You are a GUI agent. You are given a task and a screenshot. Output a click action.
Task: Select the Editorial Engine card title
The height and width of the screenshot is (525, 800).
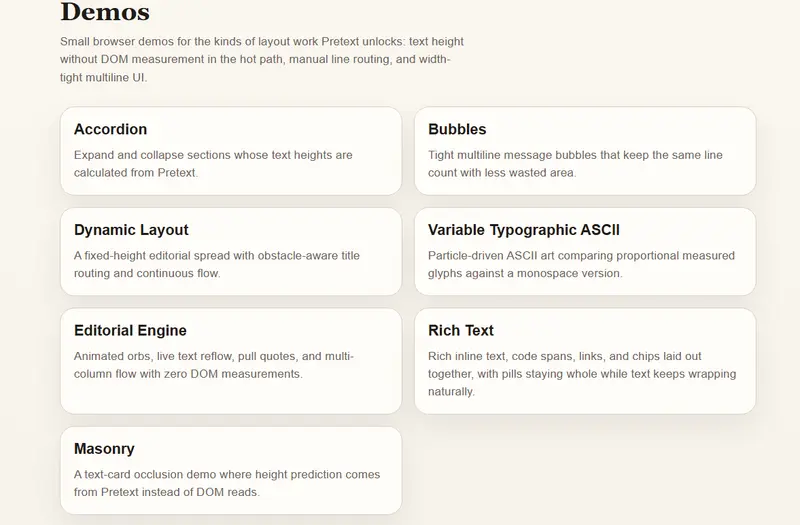point(130,330)
